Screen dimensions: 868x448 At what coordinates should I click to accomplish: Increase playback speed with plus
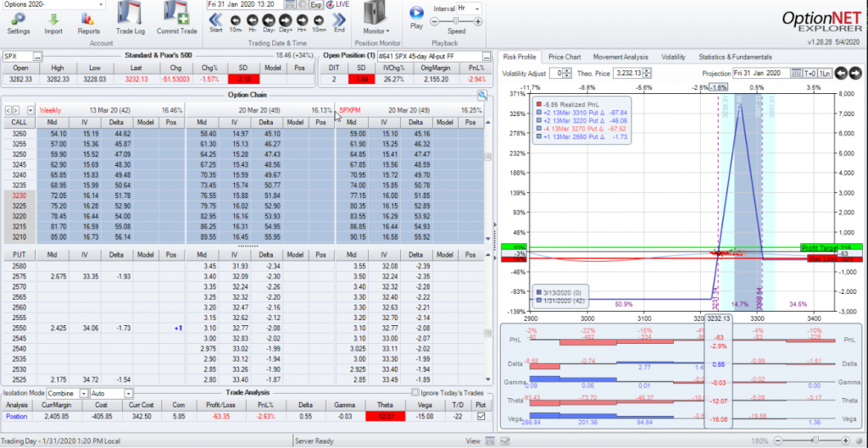click(478, 21)
